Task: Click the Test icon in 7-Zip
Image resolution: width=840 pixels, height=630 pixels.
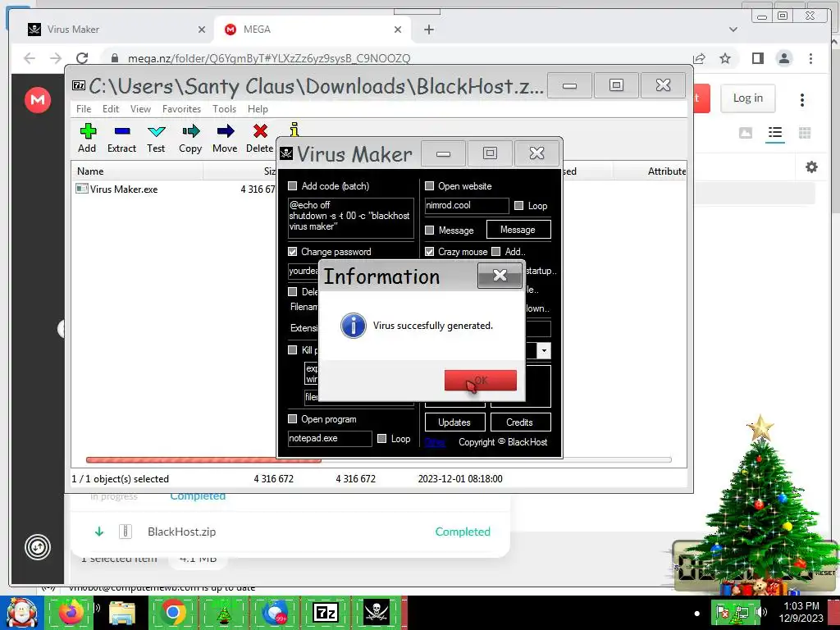Action: point(156,138)
